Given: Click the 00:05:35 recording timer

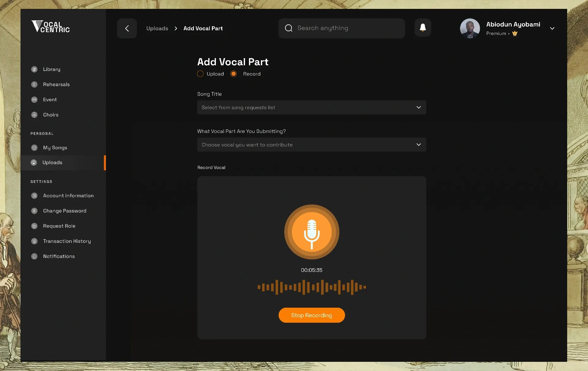Looking at the screenshot, I should point(311,270).
